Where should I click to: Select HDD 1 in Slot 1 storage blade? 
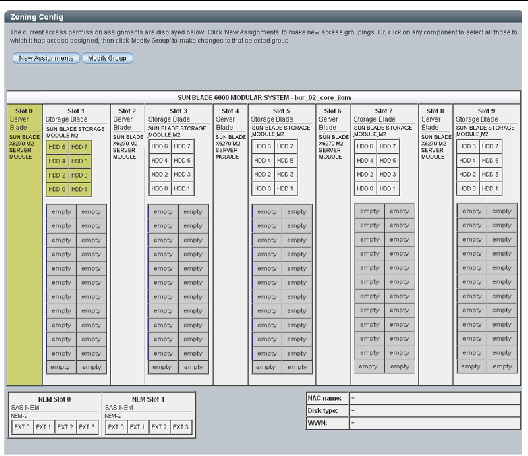click(x=80, y=189)
